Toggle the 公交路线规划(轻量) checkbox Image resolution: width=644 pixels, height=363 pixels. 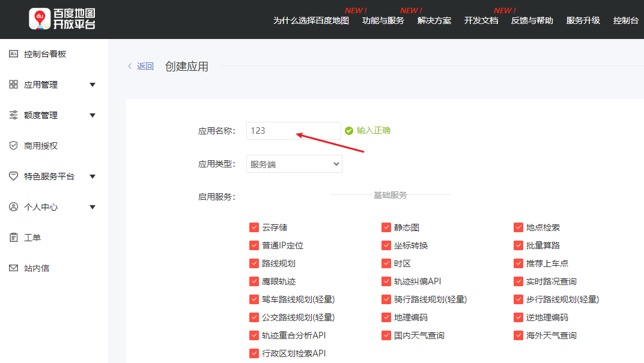254,317
